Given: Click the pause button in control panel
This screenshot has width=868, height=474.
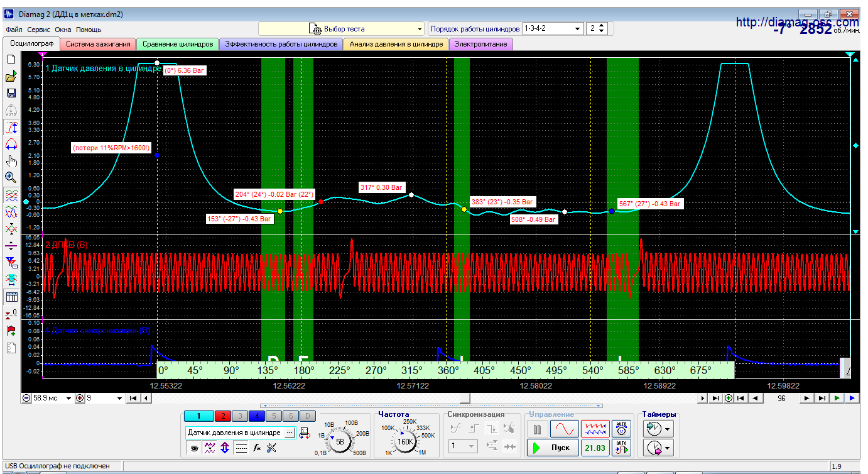Looking at the screenshot, I should tap(537, 429).
